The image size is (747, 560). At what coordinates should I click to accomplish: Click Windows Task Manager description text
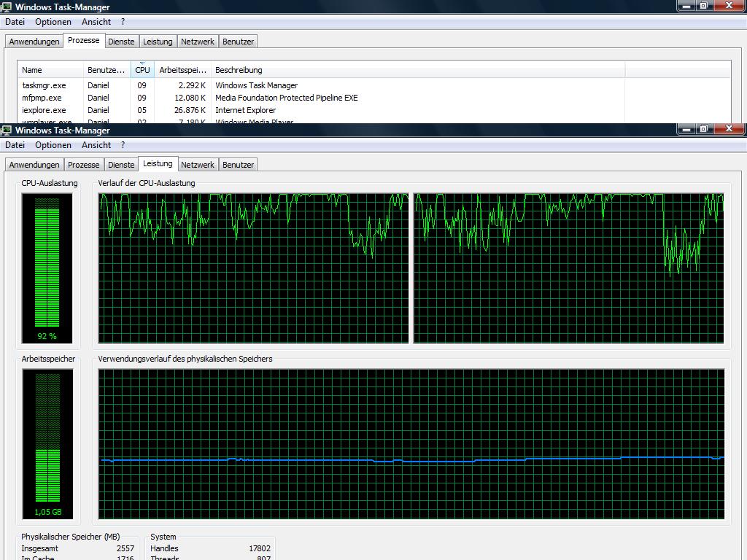click(256, 85)
